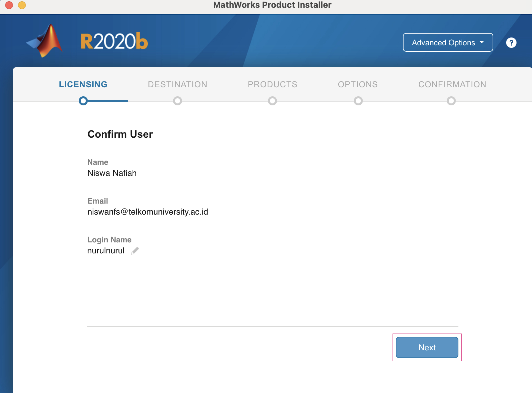Open help with the question mark icon
The image size is (532, 393).
511,43
